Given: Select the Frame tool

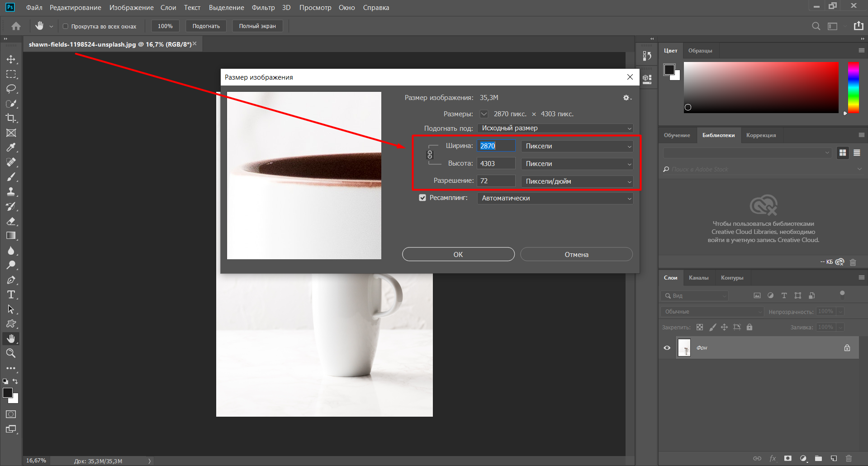Looking at the screenshot, I should point(11,133).
